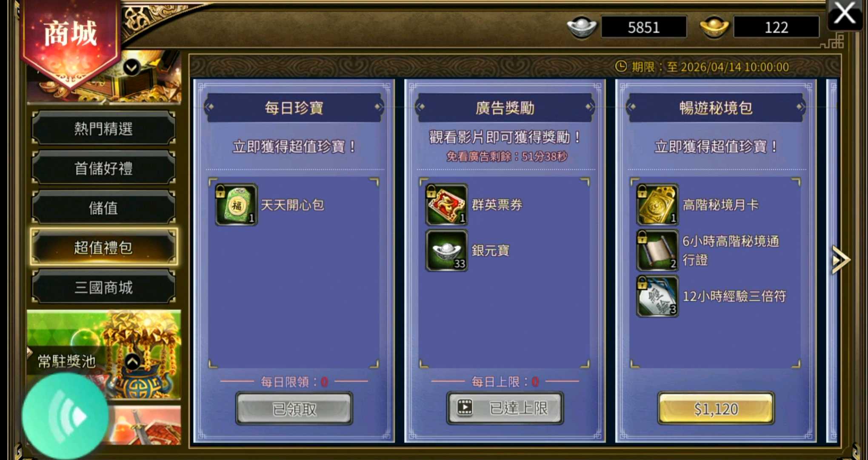Tap the 天天開心包 item icon

(236, 205)
